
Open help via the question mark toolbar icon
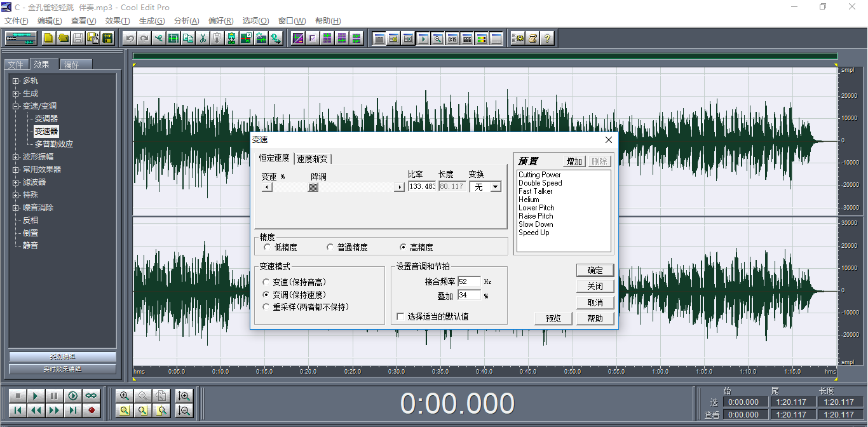click(548, 38)
